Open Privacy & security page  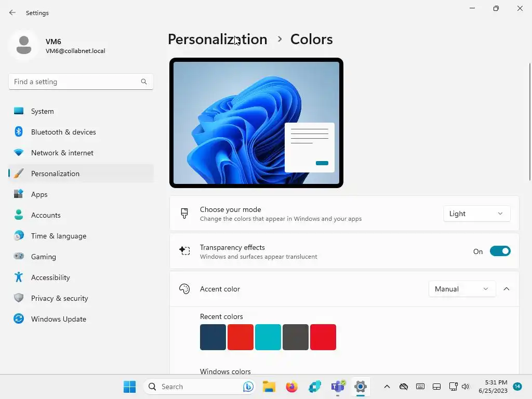81,298
